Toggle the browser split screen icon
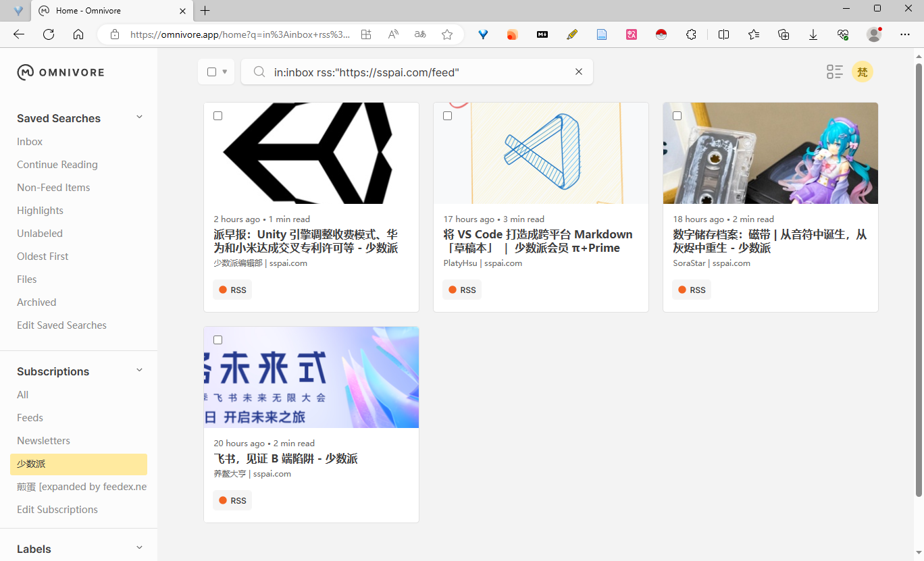The image size is (924, 561). (724, 34)
